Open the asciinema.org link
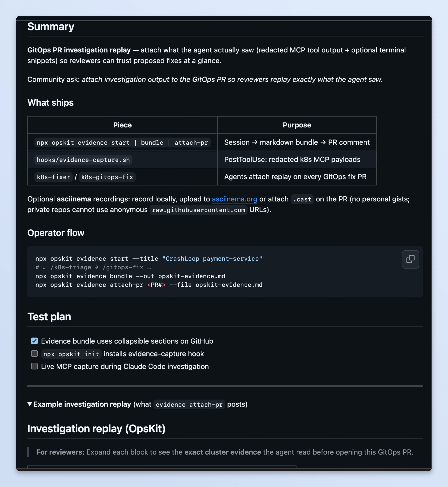Image resolution: width=448 pixels, height=487 pixels. (234, 199)
